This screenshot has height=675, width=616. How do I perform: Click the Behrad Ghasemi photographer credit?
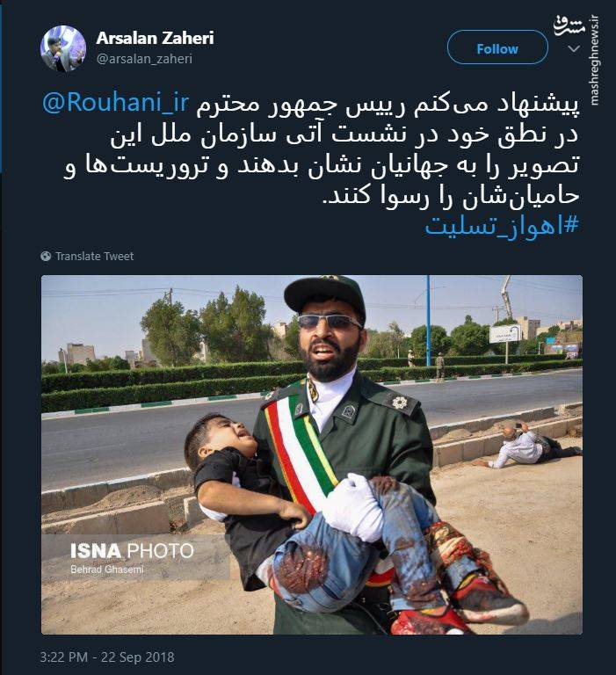[x=106, y=570]
